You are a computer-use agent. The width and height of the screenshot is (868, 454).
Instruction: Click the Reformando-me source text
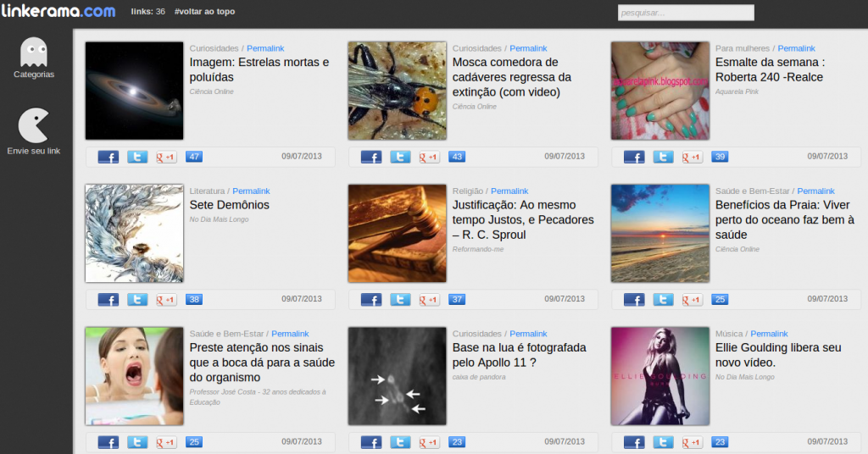click(x=478, y=249)
